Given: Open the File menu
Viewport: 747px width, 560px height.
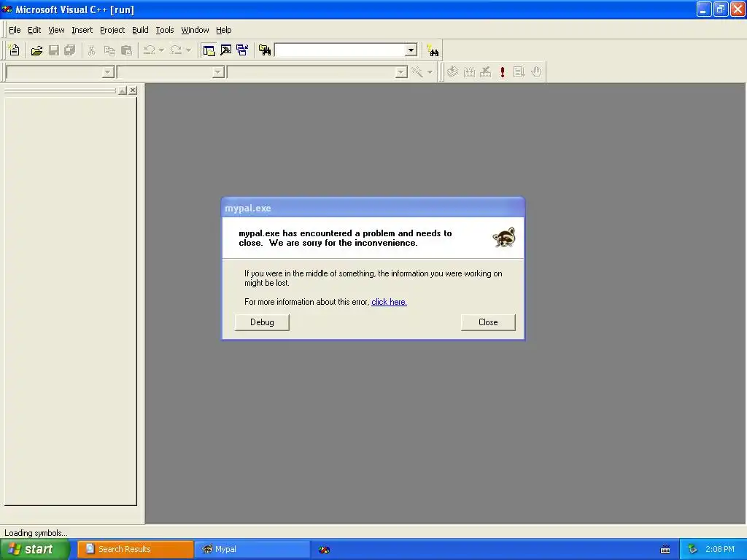Looking at the screenshot, I should click(x=15, y=30).
